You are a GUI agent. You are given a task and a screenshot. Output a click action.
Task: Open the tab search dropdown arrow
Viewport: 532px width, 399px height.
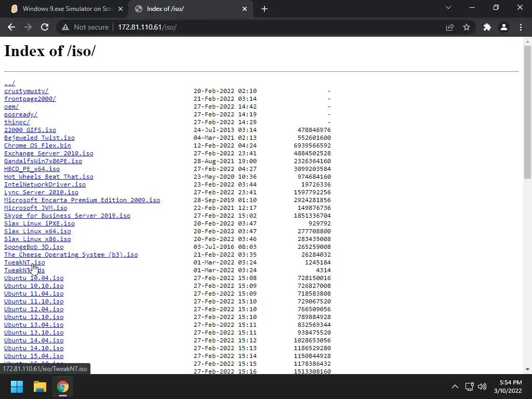448,7
